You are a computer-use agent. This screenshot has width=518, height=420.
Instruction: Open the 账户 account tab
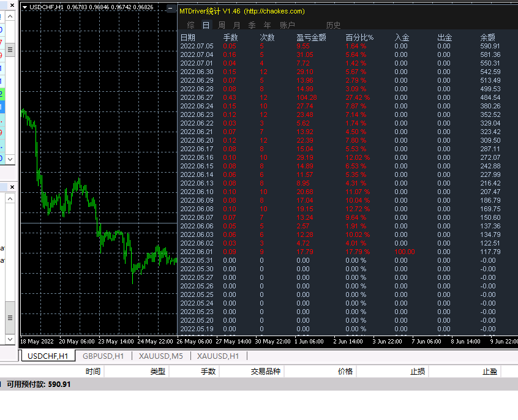point(287,25)
